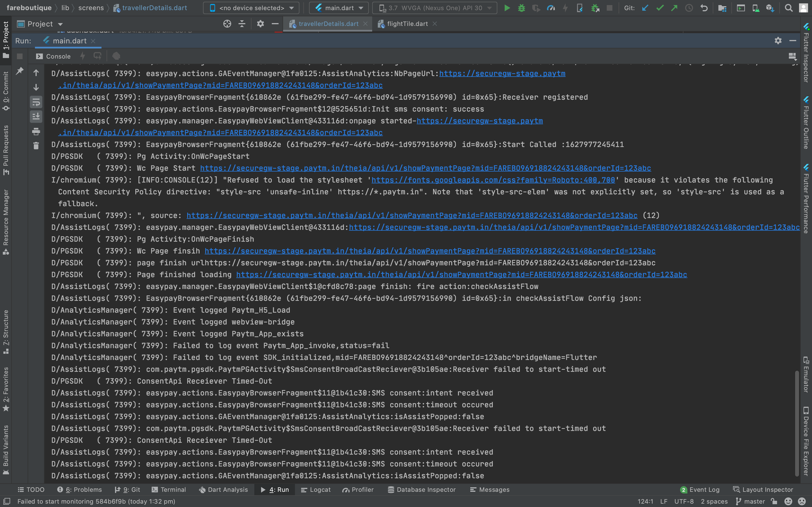Clear all console output with the trash icon
The width and height of the screenshot is (812, 507).
tap(36, 146)
